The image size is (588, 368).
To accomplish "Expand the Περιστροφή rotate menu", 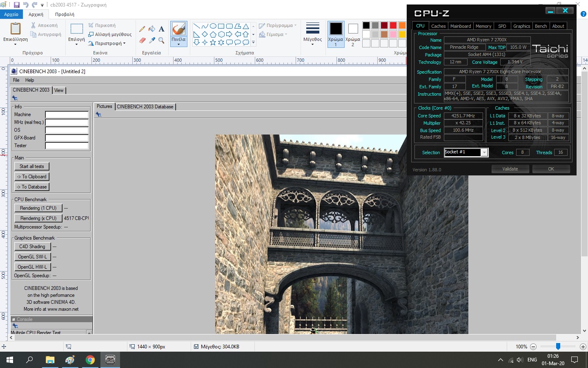I will click(107, 43).
